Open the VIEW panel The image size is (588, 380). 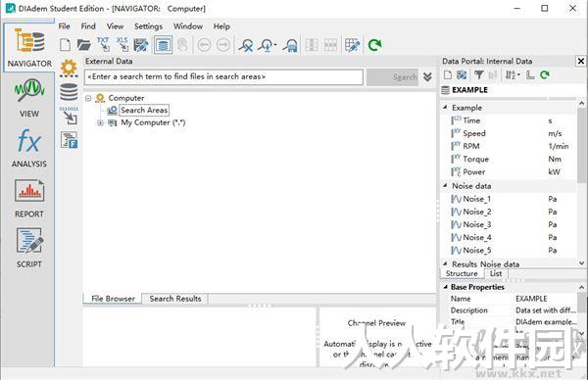click(x=29, y=97)
